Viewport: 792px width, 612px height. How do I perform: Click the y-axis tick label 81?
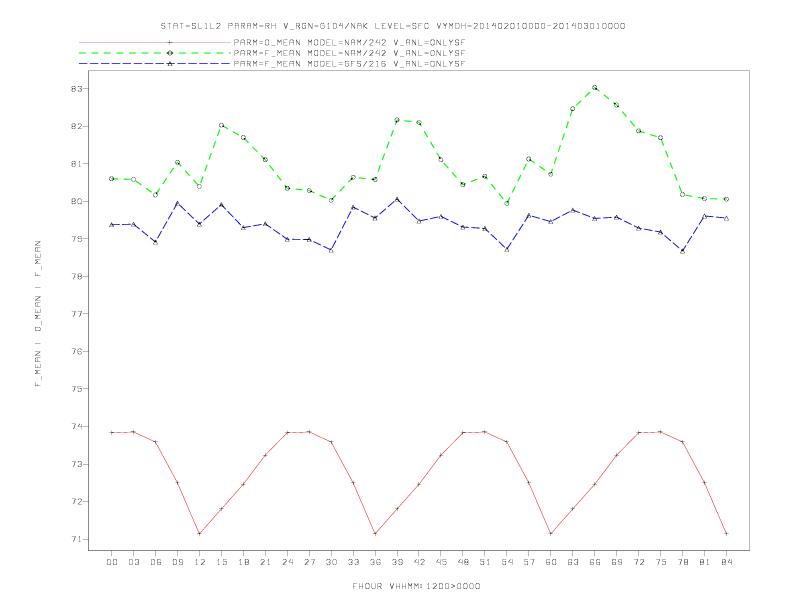(77, 164)
